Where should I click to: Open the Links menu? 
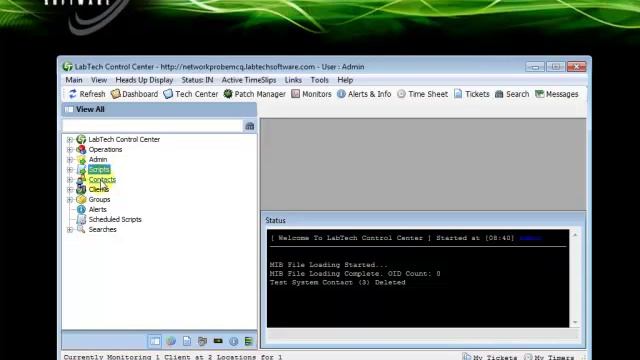tap(293, 80)
